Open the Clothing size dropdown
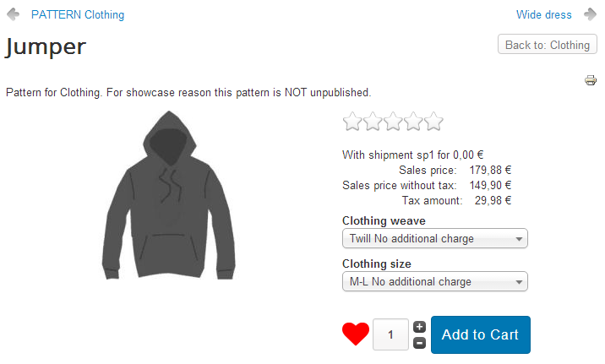Screen dimensions: 605x364 [x=434, y=282]
